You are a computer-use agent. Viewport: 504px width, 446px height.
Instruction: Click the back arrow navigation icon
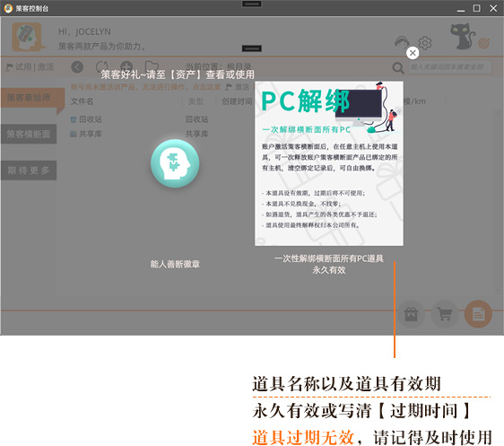77,67
